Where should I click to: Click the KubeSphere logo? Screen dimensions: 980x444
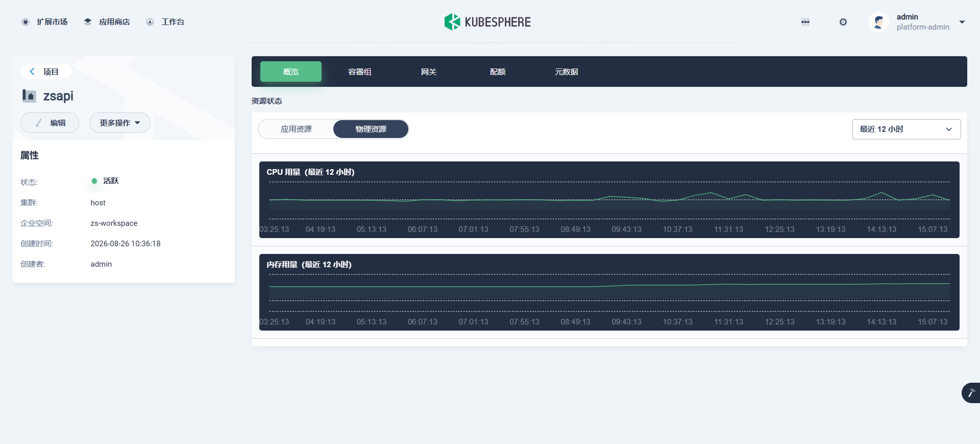click(487, 22)
